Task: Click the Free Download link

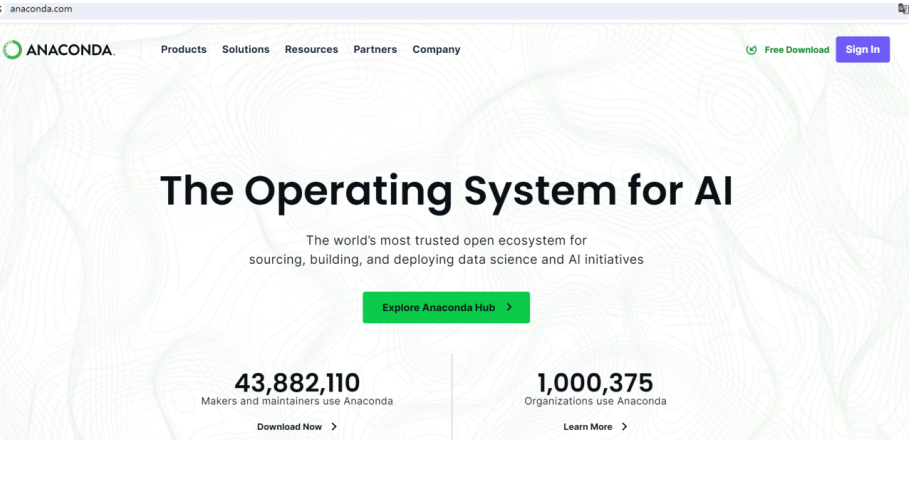Action: [796, 50]
